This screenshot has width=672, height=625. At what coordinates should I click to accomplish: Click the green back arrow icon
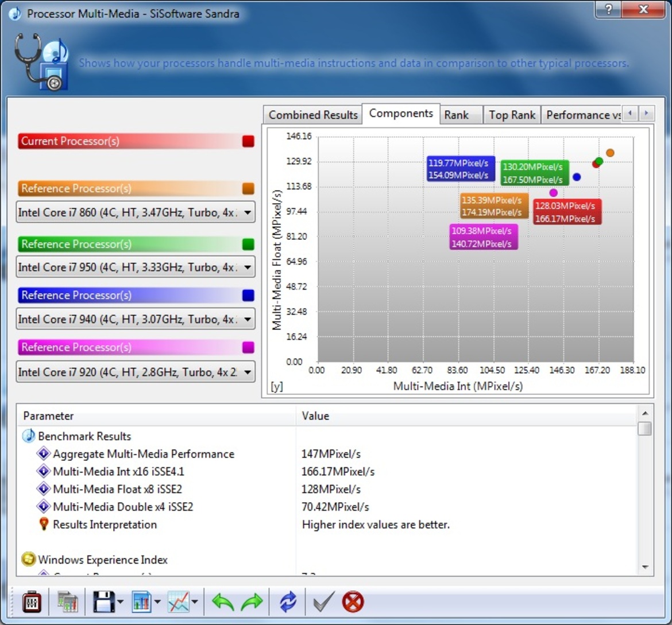click(223, 602)
